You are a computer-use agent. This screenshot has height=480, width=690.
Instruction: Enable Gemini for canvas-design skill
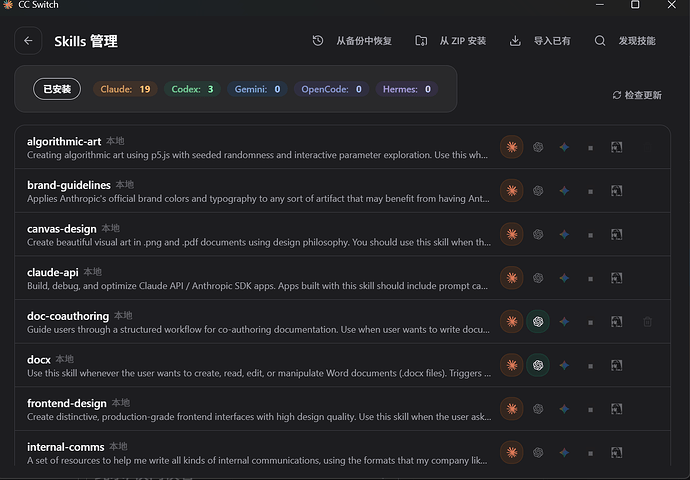(564, 234)
